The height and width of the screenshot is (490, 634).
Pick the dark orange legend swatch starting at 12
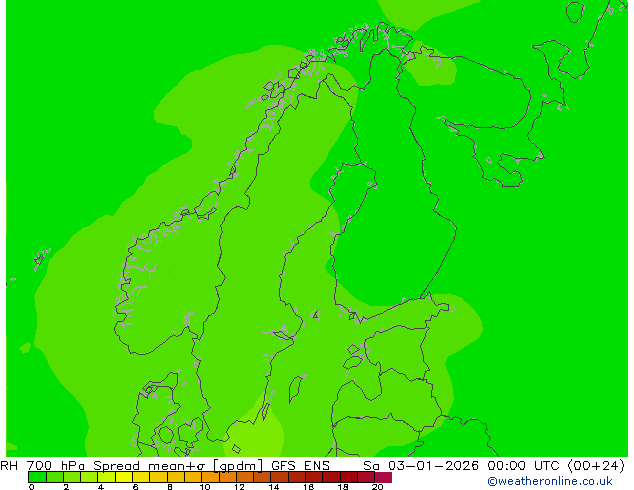pyautogui.click(x=245, y=477)
